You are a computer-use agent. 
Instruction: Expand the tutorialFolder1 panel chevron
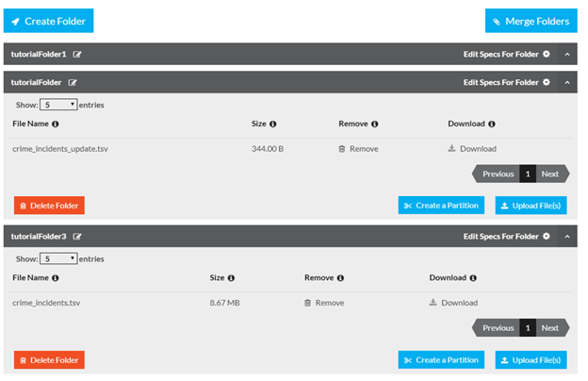tap(567, 55)
